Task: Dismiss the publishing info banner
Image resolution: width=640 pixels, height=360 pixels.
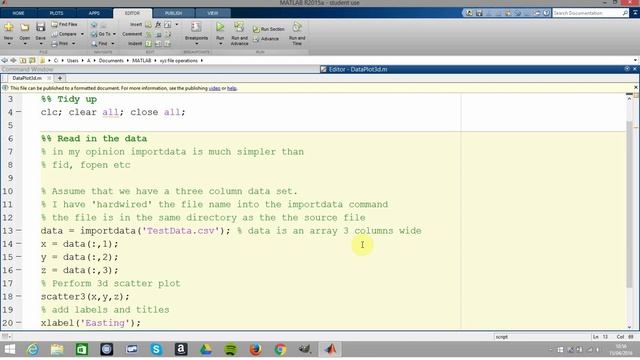Action: tap(636, 87)
